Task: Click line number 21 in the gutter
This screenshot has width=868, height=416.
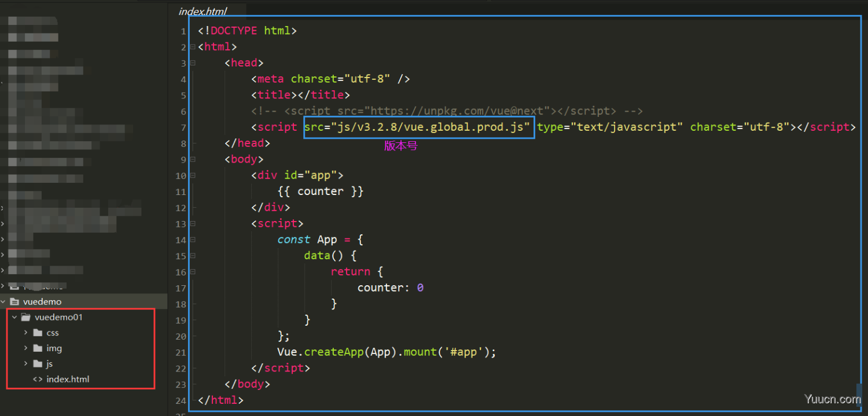Action: [181, 352]
